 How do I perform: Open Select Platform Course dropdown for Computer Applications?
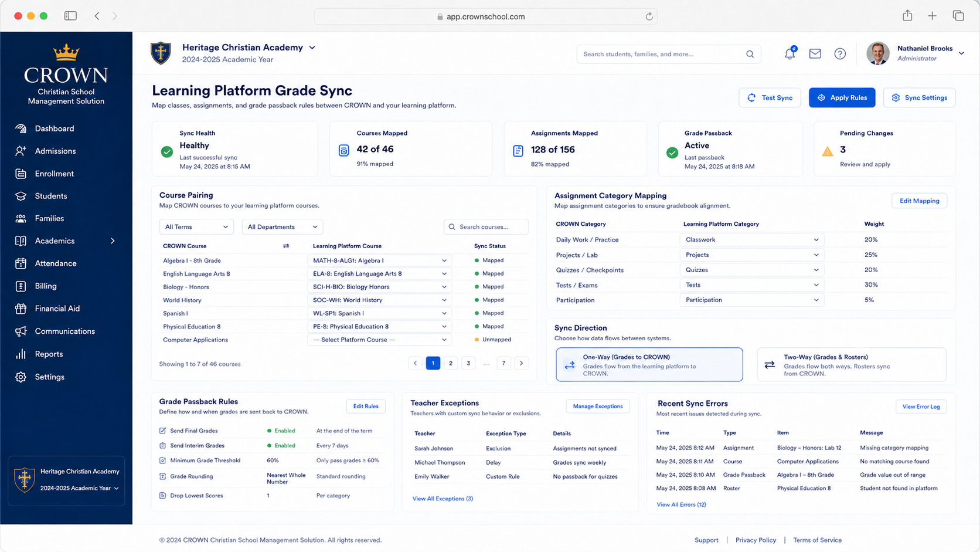(379, 340)
